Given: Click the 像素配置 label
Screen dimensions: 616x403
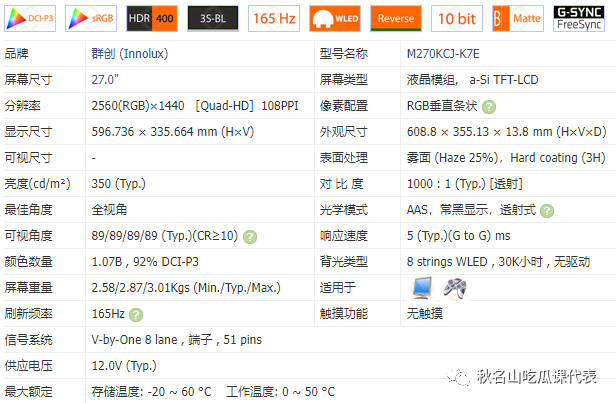Looking at the screenshot, I should click(343, 106).
